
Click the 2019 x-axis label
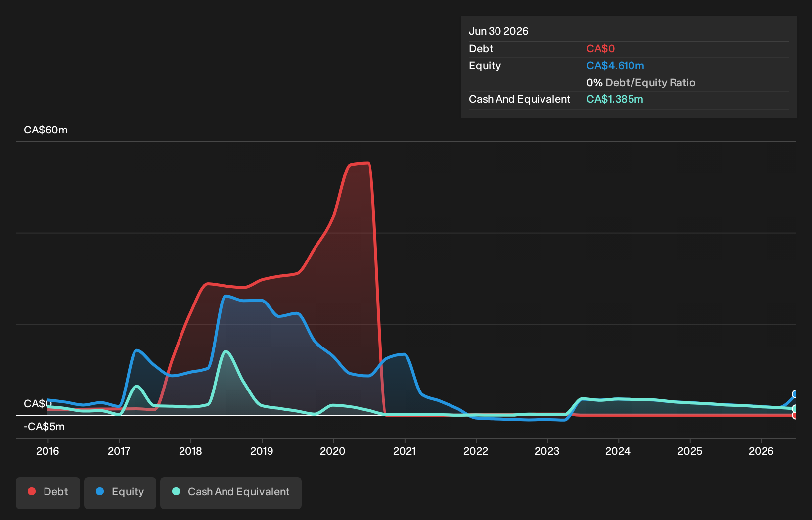pyautogui.click(x=262, y=451)
